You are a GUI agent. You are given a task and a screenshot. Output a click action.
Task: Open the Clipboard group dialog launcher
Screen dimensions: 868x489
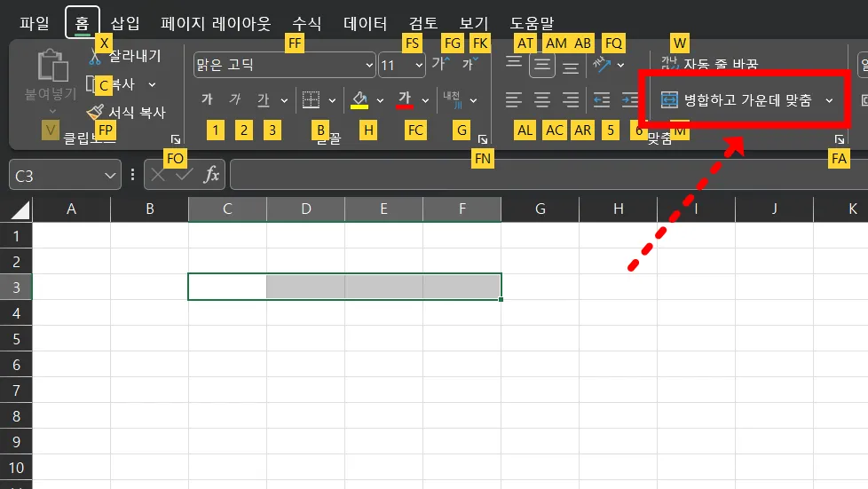pyautogui.click(x=176, y=139)
